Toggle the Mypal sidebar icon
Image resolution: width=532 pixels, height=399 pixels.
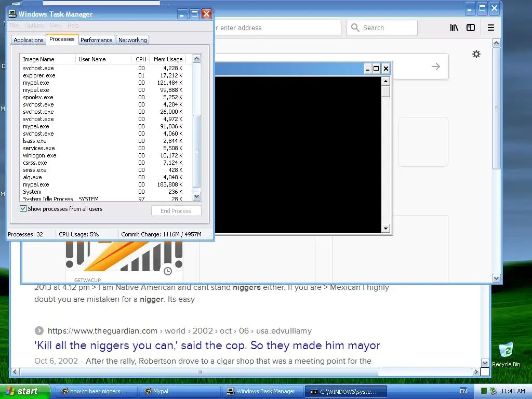tap(471, 28)
